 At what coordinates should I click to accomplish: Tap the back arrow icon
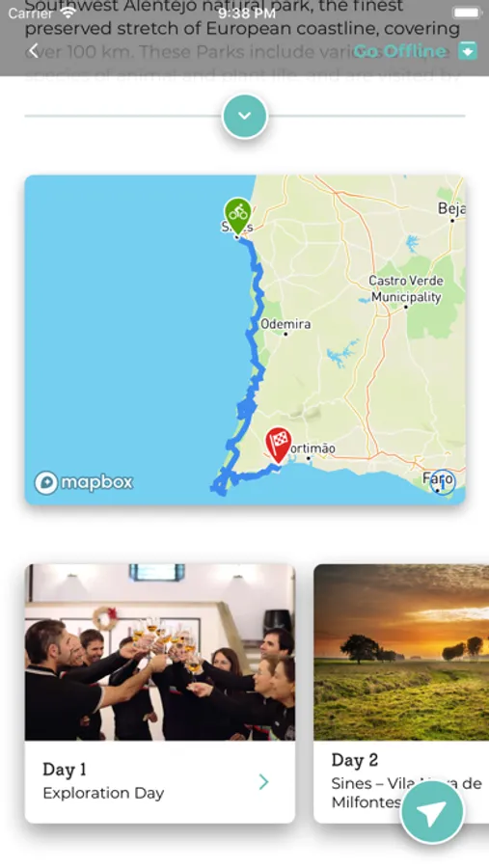tap(33, 51)
